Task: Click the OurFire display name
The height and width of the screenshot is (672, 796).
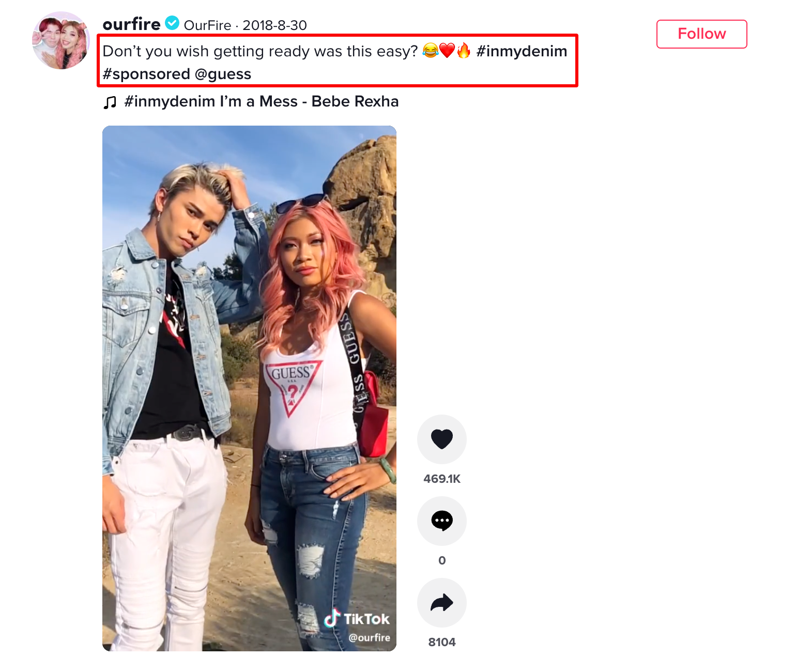Action: (x=207, y=25)
